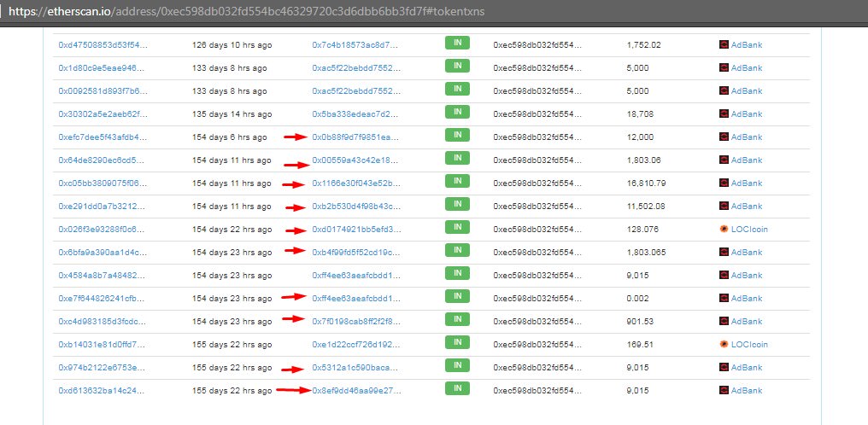Open sender address 0xb4f99fd5f52cd19c
This screenshot has height=425, width=868.
point(356,252)
